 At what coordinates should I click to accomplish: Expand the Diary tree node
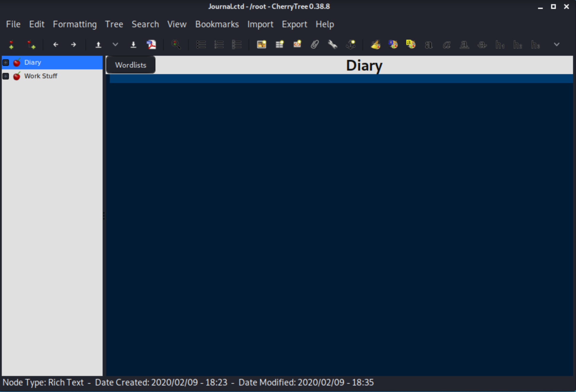[6, 63]
